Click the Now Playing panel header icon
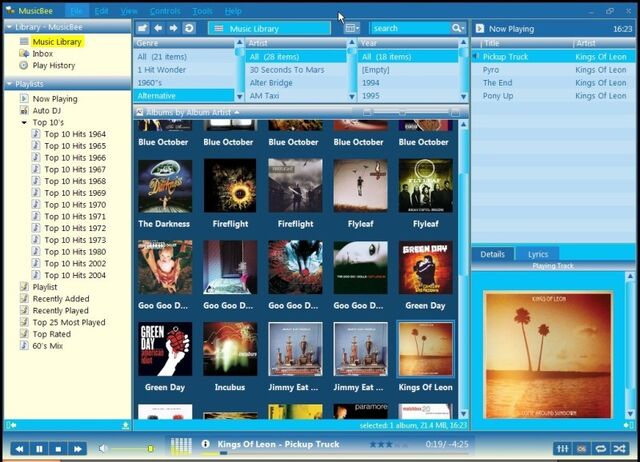The height and width of the screenshot is (462, 640). (480, 29)
